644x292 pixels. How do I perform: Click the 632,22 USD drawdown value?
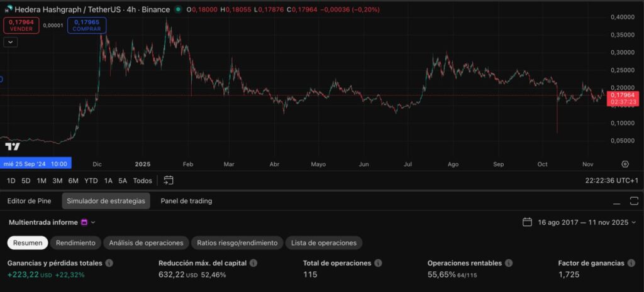tap(178, 275)
